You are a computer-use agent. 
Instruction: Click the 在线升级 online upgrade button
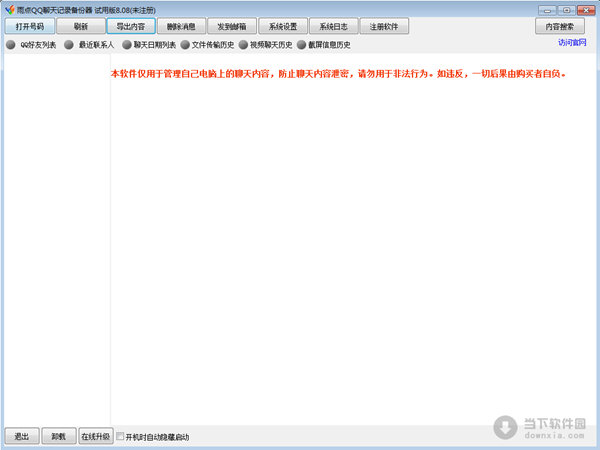coord(96,436)
